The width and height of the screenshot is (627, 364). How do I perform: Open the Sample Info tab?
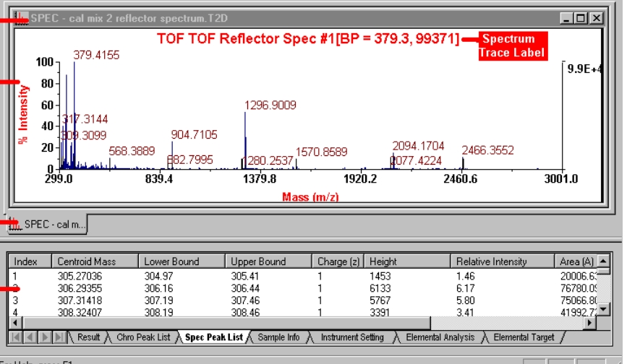click(278, 337)
